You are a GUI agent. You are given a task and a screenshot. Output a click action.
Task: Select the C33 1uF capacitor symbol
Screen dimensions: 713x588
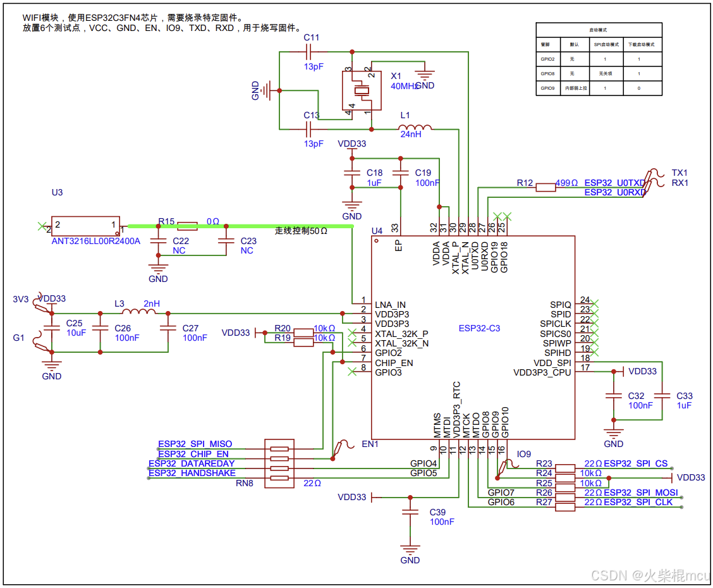(x=662, y=396)
